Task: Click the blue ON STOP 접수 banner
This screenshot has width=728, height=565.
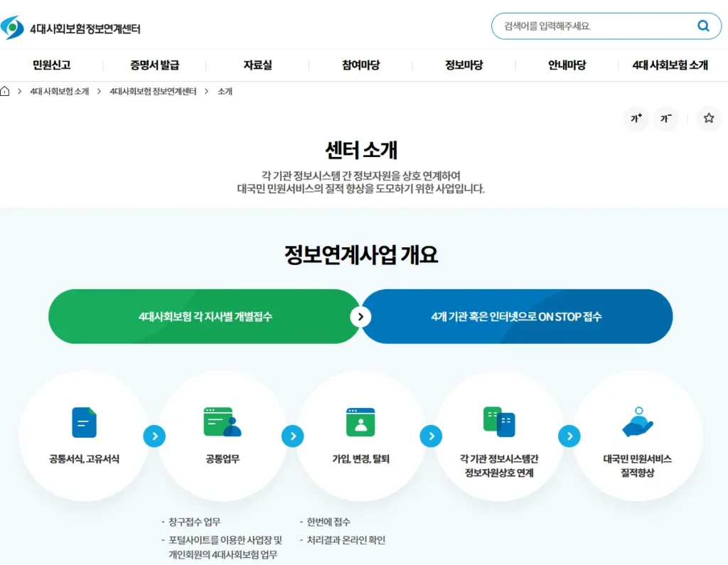Action: [518, 317]
